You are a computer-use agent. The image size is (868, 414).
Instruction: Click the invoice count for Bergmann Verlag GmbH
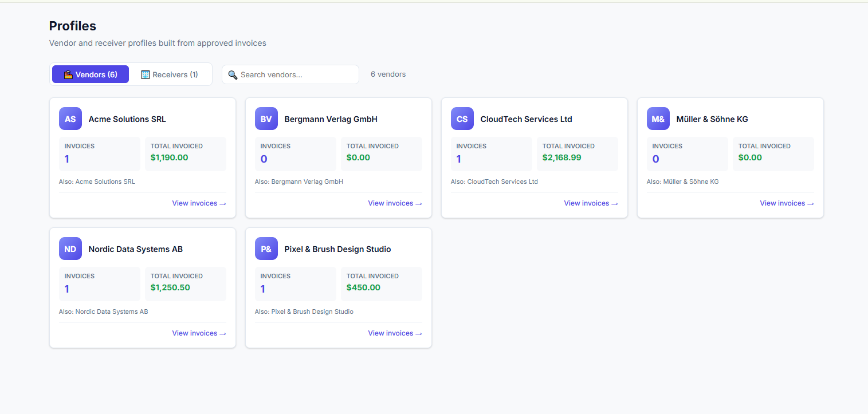264,159
